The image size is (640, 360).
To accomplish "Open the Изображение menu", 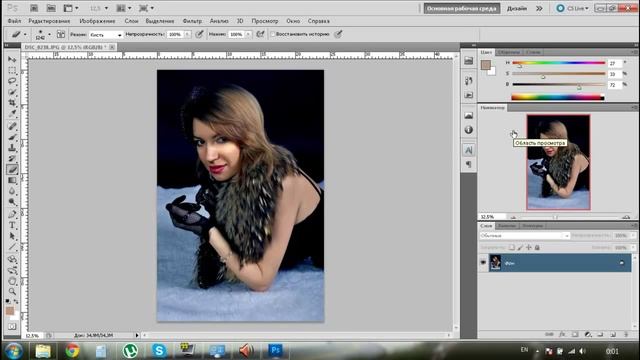I will (97, 21).
